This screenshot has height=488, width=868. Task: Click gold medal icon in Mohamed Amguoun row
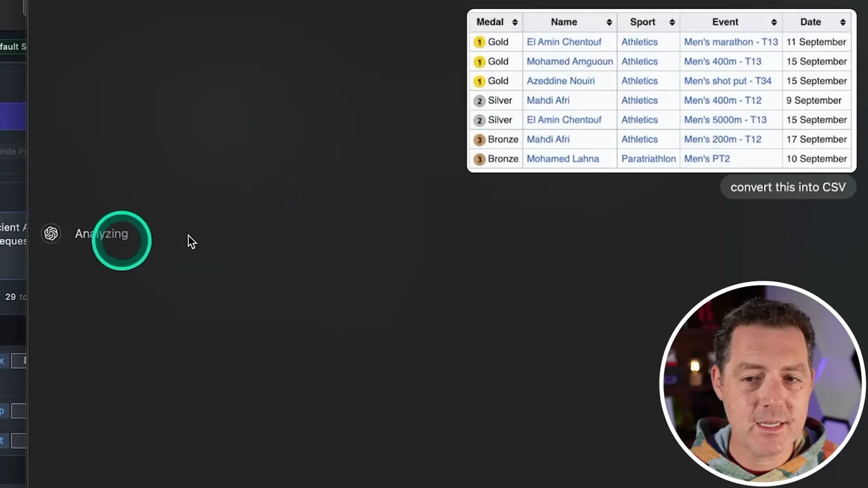point(479,62)
